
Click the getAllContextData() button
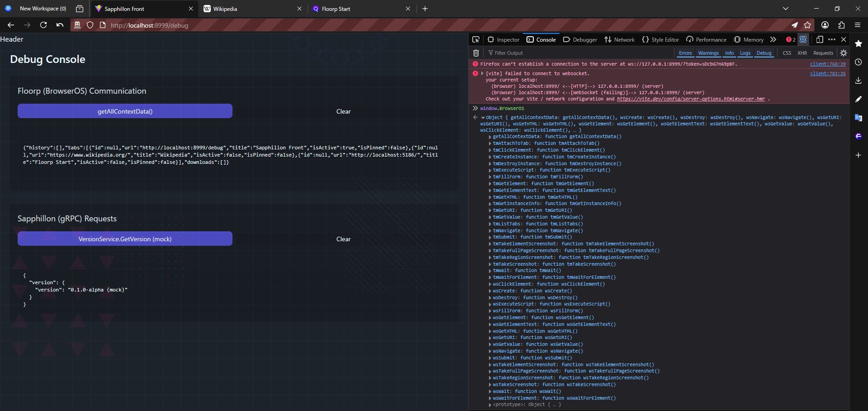click(x=125, y=111)
